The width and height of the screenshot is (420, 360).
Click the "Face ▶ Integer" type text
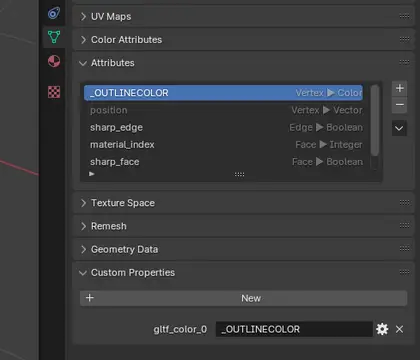[x=329, y=145]
